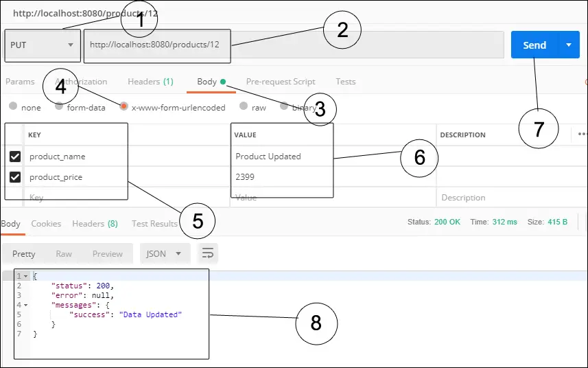Click the VALUE column header
Screen dimensions: 588x368
point(245,135)
